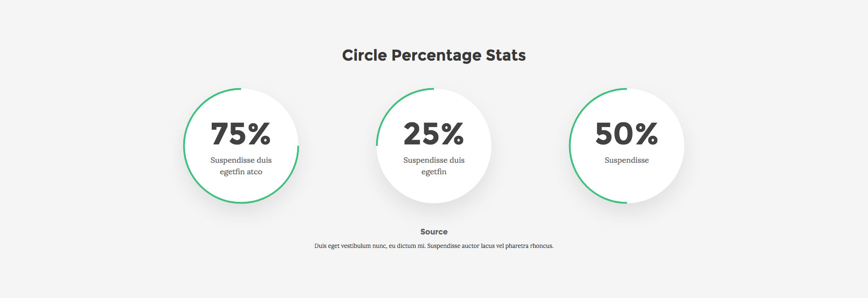Click the Source label
The image size is (868, 298).
point(434,232)
